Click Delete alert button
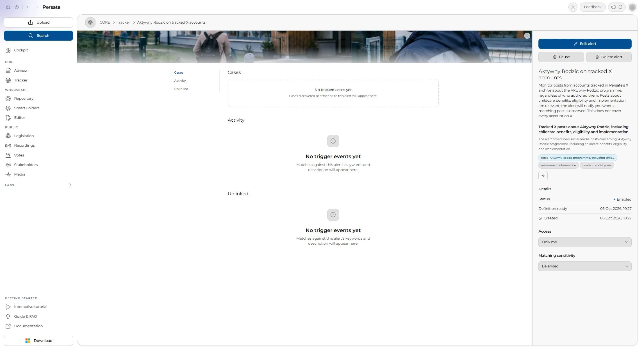Viewport: 644px width, 352px height. click(609, 57)
